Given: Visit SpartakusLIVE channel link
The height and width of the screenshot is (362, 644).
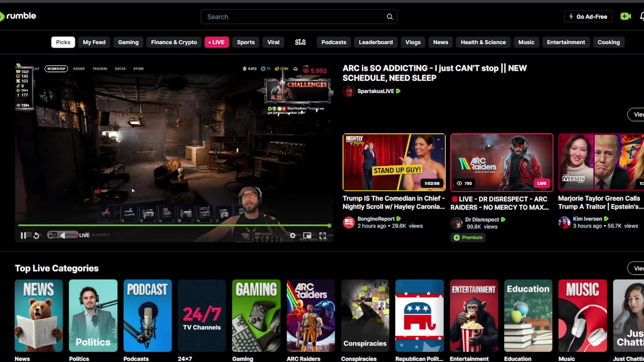Looking at the screenshot, I should (375, 91).
